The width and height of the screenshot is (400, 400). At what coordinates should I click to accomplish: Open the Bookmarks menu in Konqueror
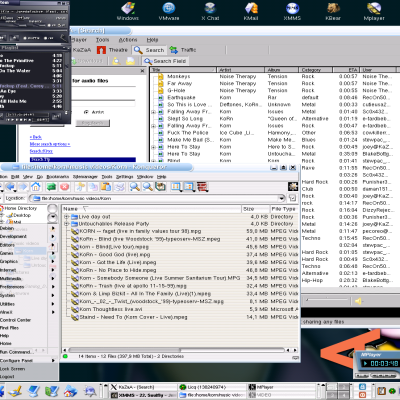pyautogui.click(x=58, y=177)
